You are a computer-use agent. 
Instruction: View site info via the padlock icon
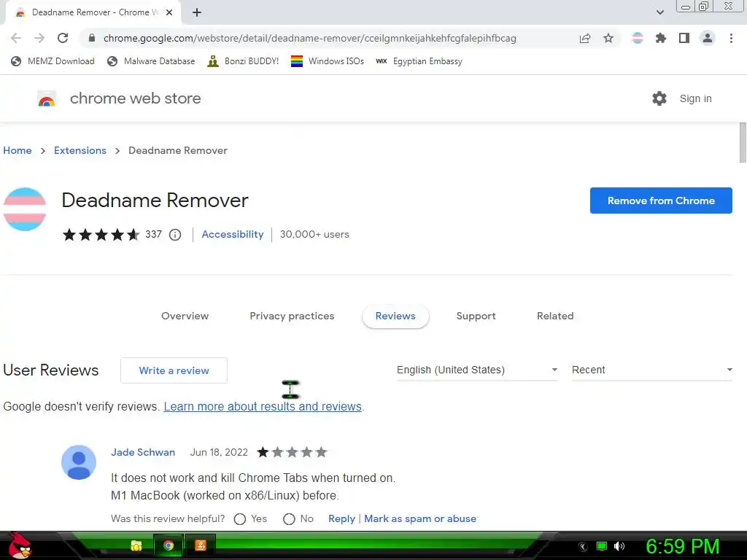(92, 38)
